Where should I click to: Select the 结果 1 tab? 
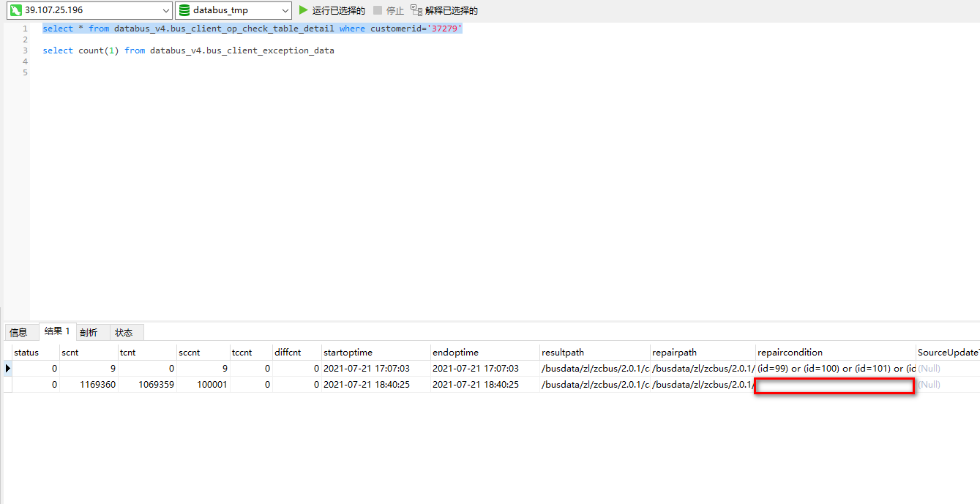coord(57,331)
